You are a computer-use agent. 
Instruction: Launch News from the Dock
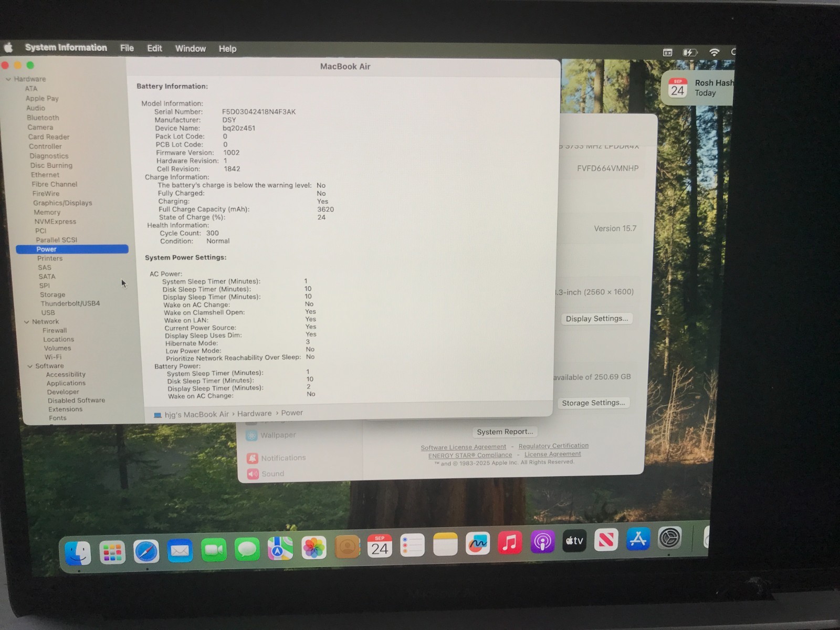[606, 539]
